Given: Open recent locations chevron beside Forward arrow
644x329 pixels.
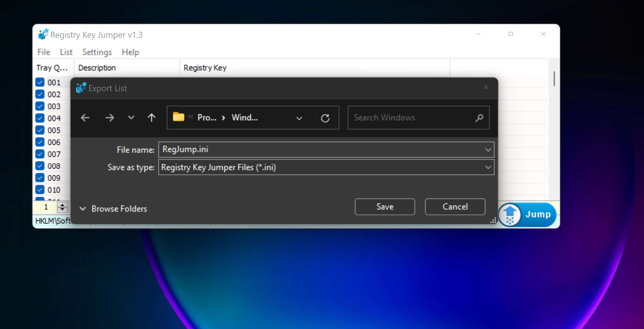Looking at the screenshot, I should pyautogui.click(x=131, y=117).
